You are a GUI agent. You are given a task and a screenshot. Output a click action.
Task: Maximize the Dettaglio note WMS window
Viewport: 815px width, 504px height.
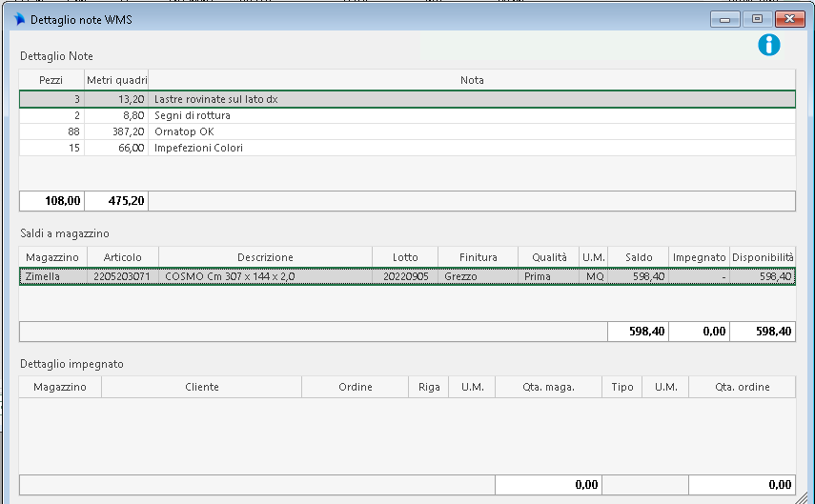pos(757,19)
